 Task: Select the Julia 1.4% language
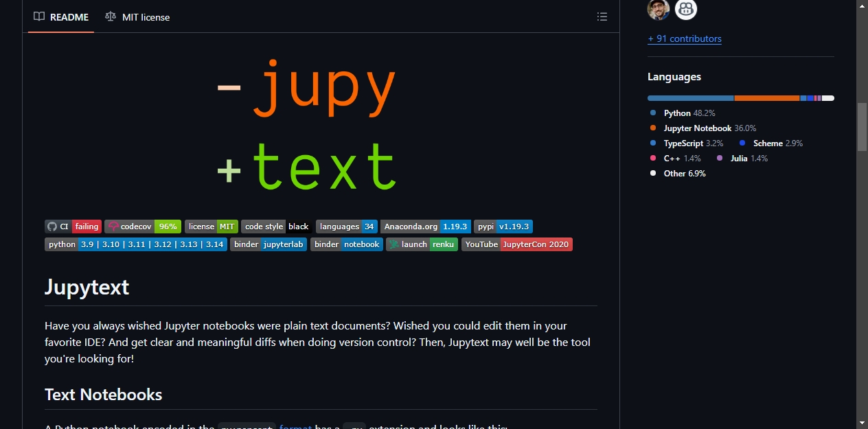point(742,159)
